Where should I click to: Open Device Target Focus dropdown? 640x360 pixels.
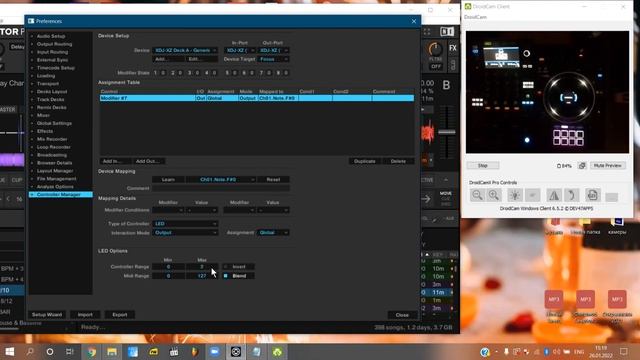point(273,59)
